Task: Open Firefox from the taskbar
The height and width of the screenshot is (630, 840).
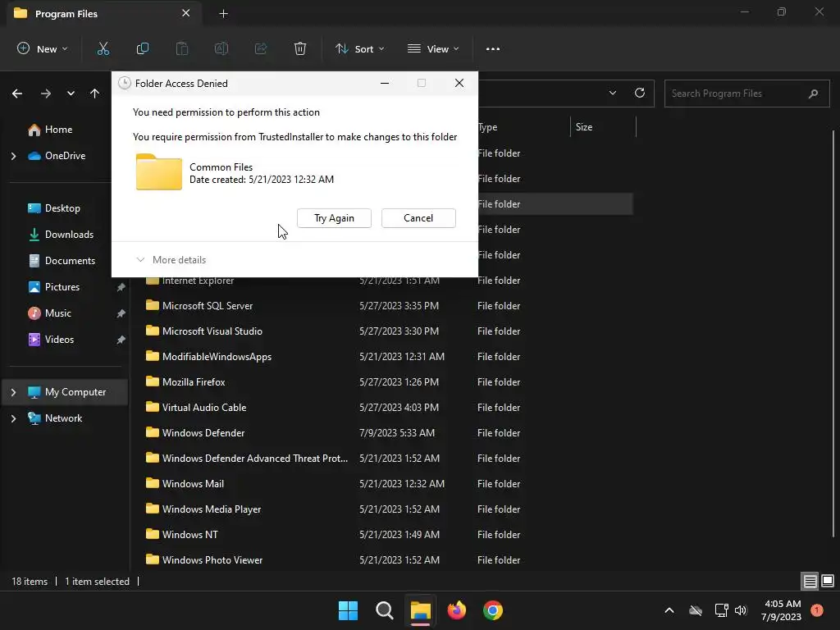Action: click(456, 610)
